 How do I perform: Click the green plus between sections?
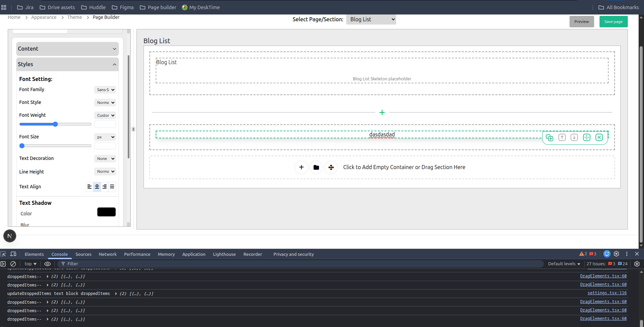click(382, 112)
